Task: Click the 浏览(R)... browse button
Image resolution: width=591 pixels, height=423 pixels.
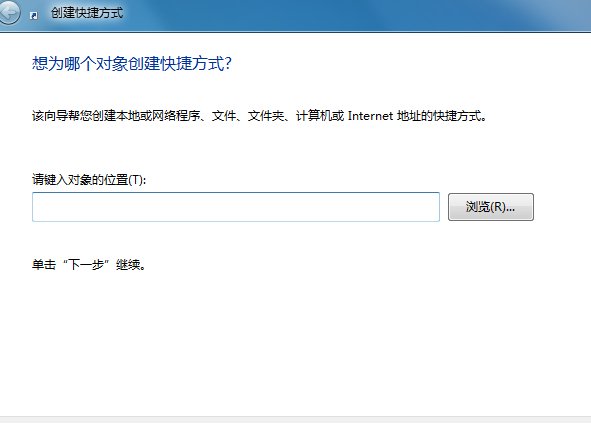Action: coord(490,207)
